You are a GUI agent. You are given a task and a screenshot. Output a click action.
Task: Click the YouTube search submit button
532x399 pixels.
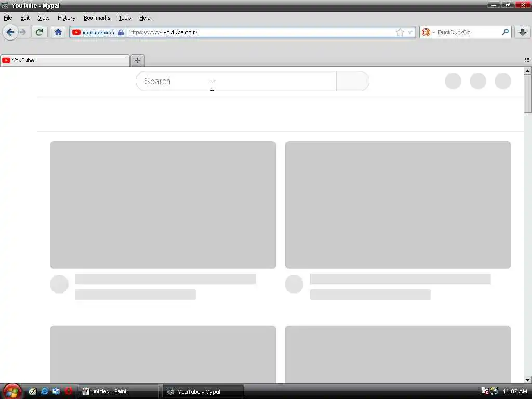[353, 81]
